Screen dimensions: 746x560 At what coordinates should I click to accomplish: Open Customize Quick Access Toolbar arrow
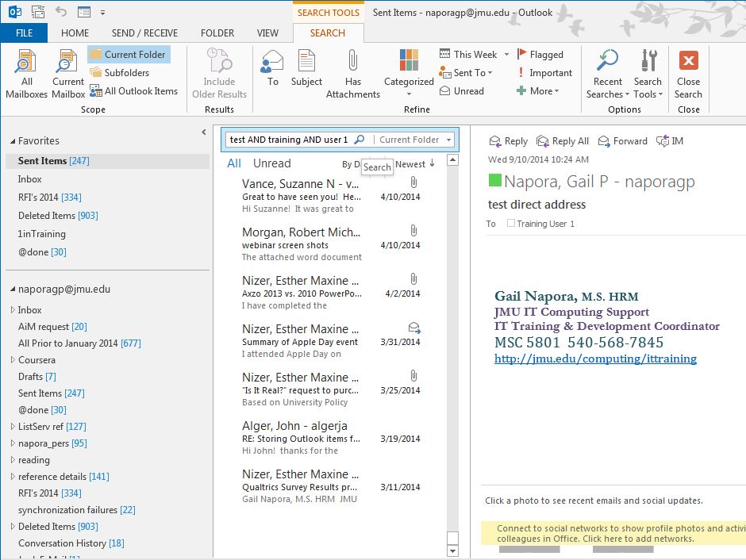coord(102,13)
